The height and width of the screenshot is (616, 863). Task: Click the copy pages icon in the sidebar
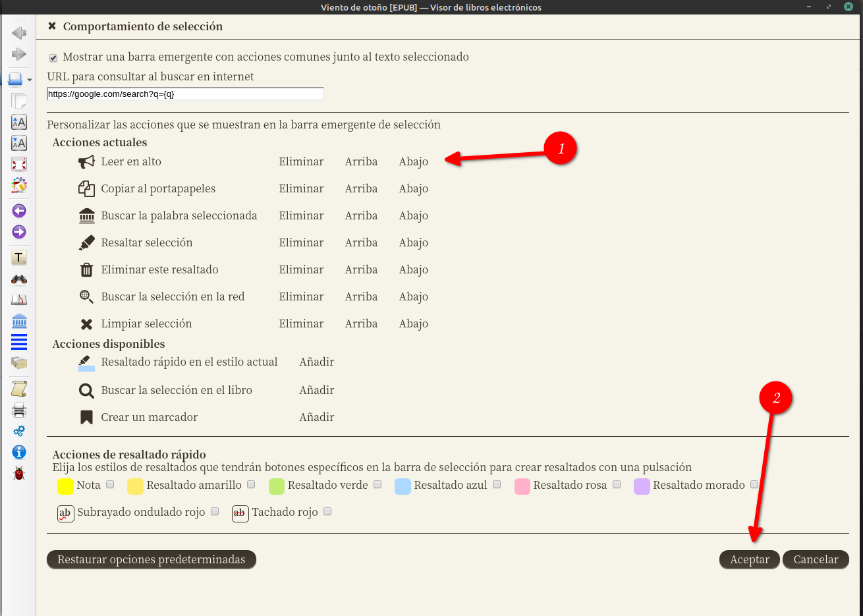pos(19,101)
